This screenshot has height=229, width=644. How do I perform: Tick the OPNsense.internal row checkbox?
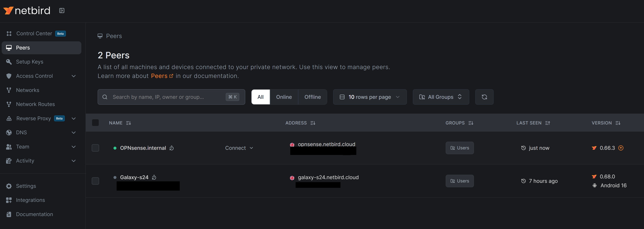(x=95, y=148)
